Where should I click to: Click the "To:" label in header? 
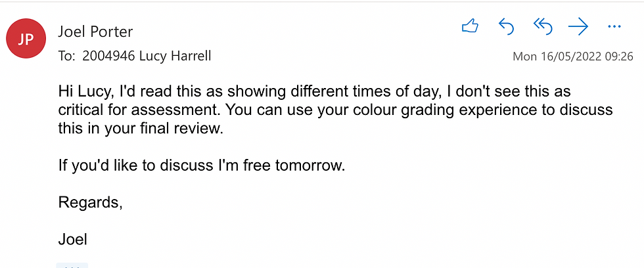(68, 56)
